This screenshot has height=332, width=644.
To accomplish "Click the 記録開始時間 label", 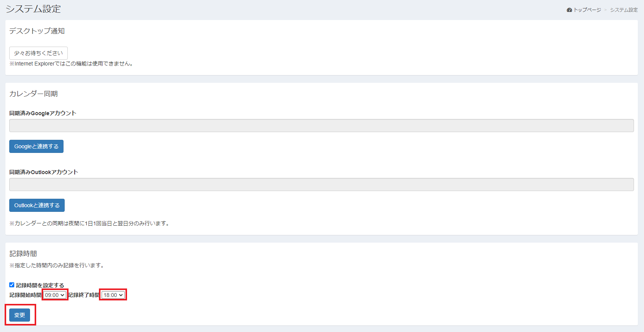I will pos(25,295).
